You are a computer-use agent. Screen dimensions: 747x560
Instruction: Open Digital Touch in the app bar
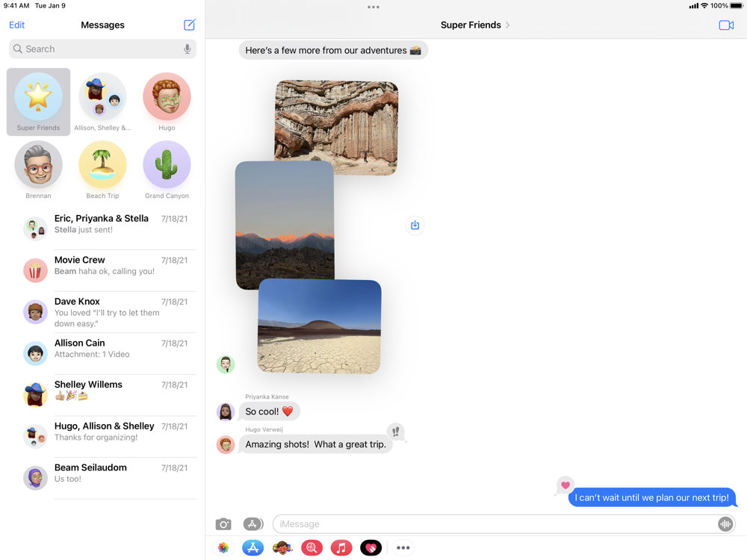pyautogui.click(x=371, y=548)
